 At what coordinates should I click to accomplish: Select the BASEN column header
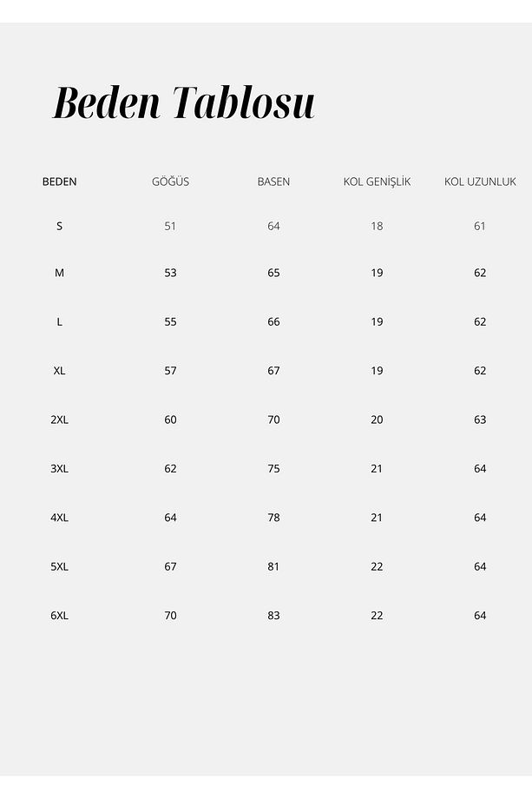pyautogui.click(x=273, y=182)
